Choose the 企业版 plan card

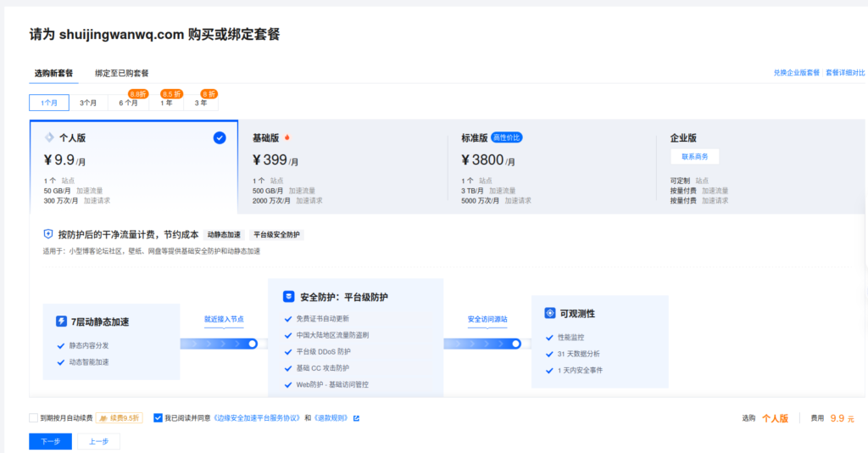click(x=760, y=167)
